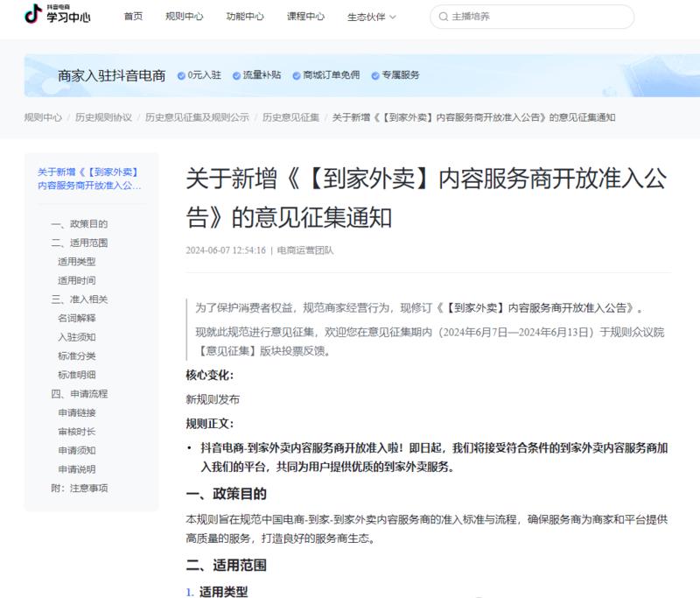
Task: Go to 历史意见征集及规则公示 breadcrumb
Action: pyautogui.click(x=197, y=117)
